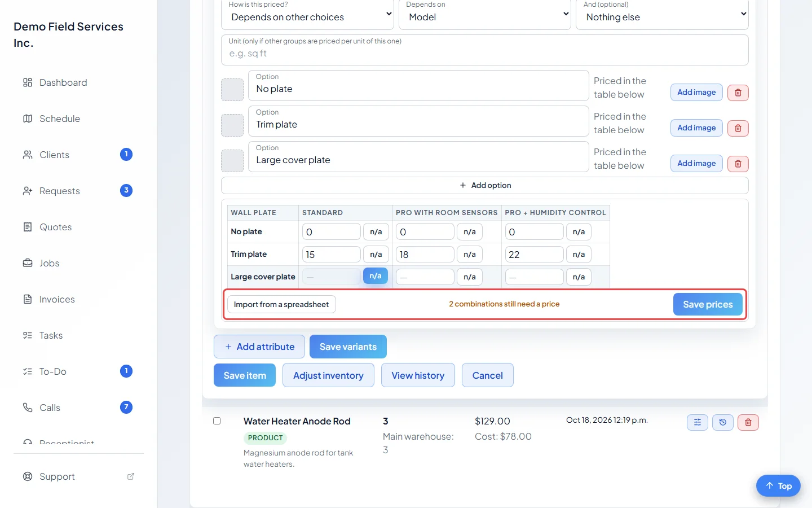Click the Unit input field
Image resolution: width=812 pixels, height=508 pixels.
[485, 50]
